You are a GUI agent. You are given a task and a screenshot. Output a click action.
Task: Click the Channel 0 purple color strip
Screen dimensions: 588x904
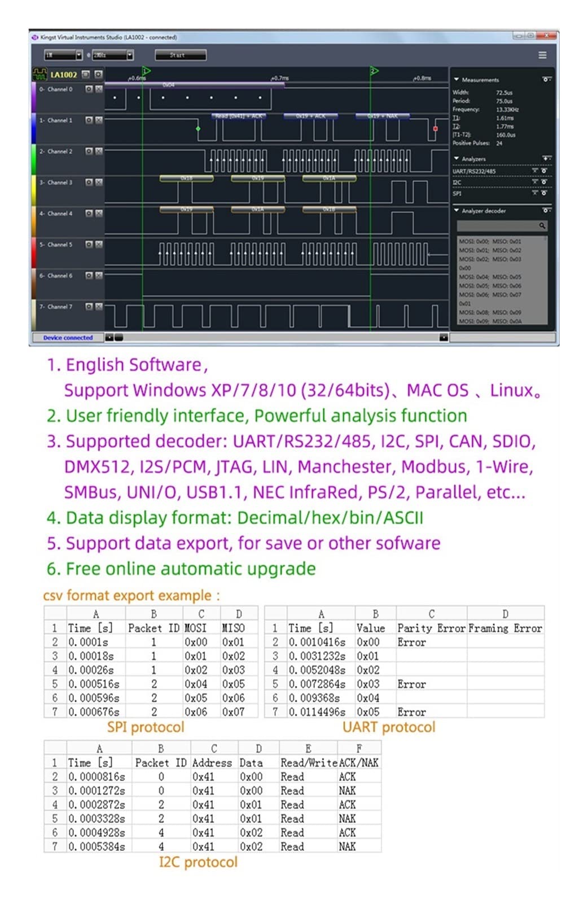pos(33,97)
